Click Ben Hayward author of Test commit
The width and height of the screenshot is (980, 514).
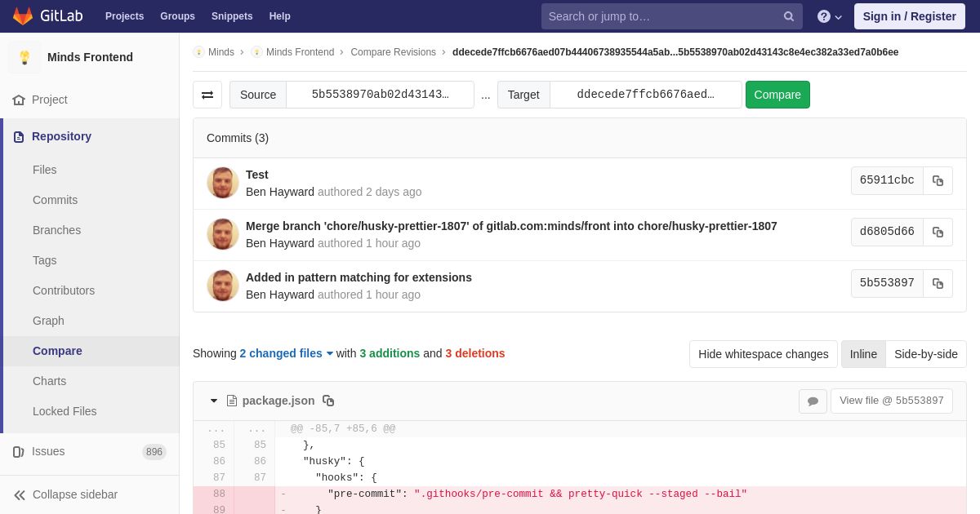tap(280, 192)
